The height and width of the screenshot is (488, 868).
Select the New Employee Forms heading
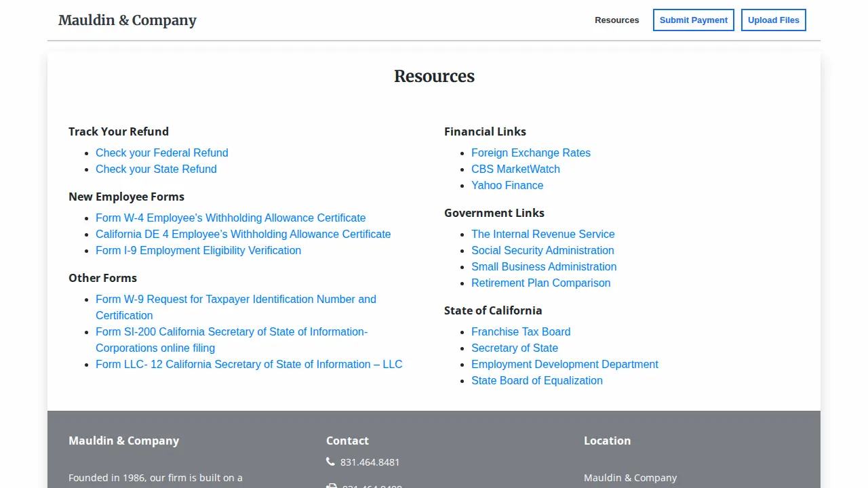pos(126,197)
